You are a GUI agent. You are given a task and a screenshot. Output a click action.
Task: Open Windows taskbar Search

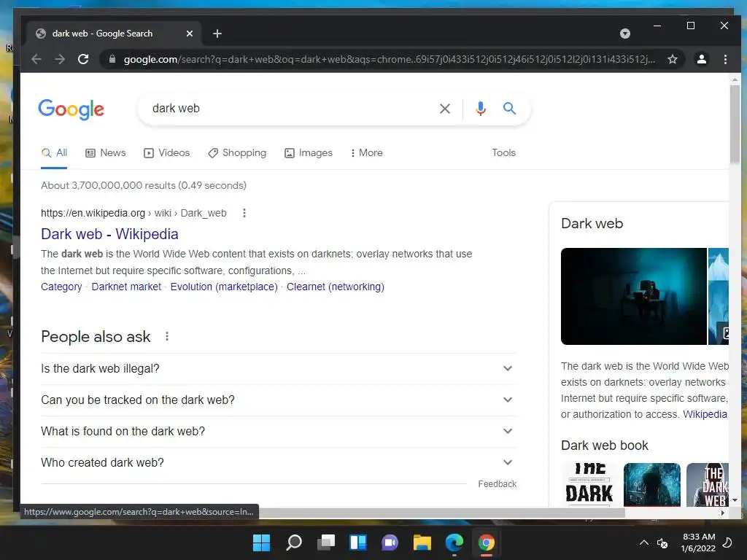tap(293, 542)
